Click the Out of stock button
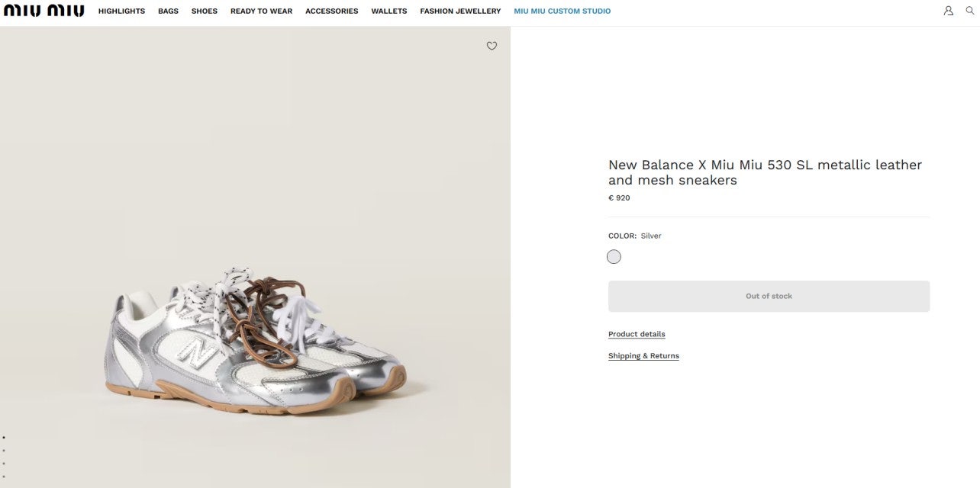The height and width of the screenshot is (488, 980). [x=769, y=296]
